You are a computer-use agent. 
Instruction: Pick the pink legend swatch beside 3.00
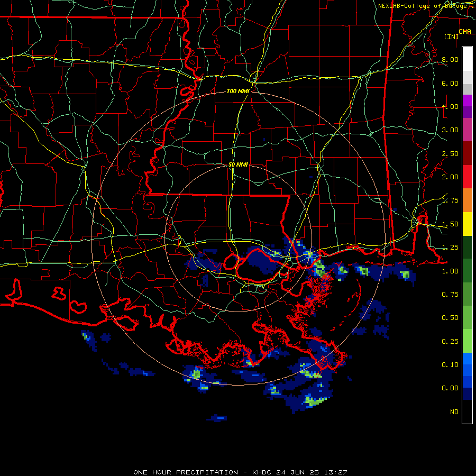click(467, 130)
